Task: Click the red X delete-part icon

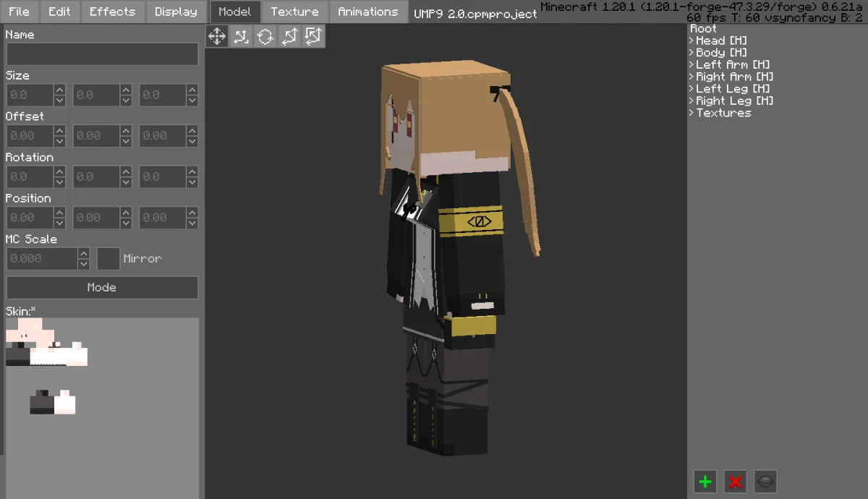Action: point(736,482)
